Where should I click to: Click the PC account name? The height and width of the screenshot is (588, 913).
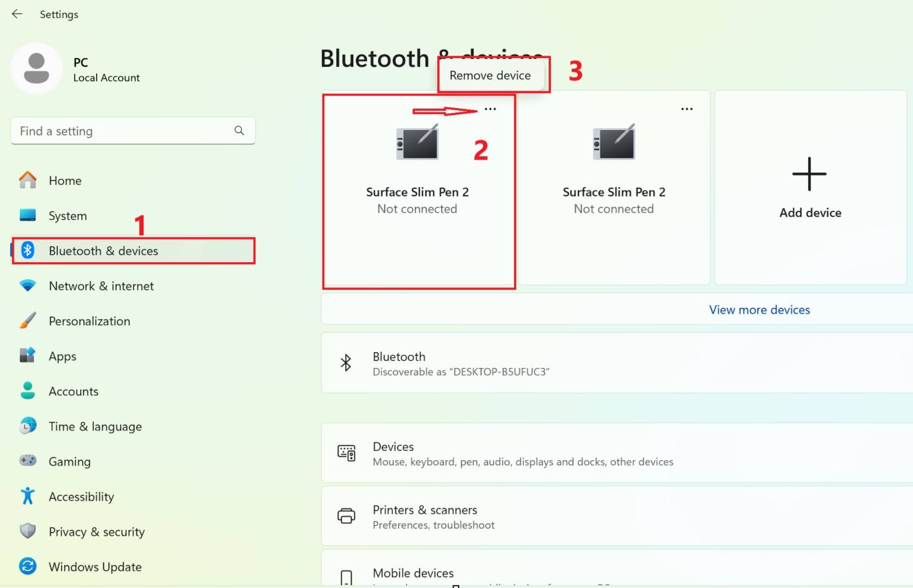coord(81,63)
